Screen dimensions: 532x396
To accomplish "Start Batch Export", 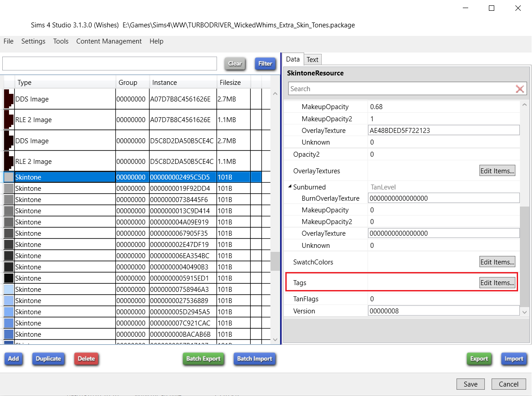I will tap(203, 359).
